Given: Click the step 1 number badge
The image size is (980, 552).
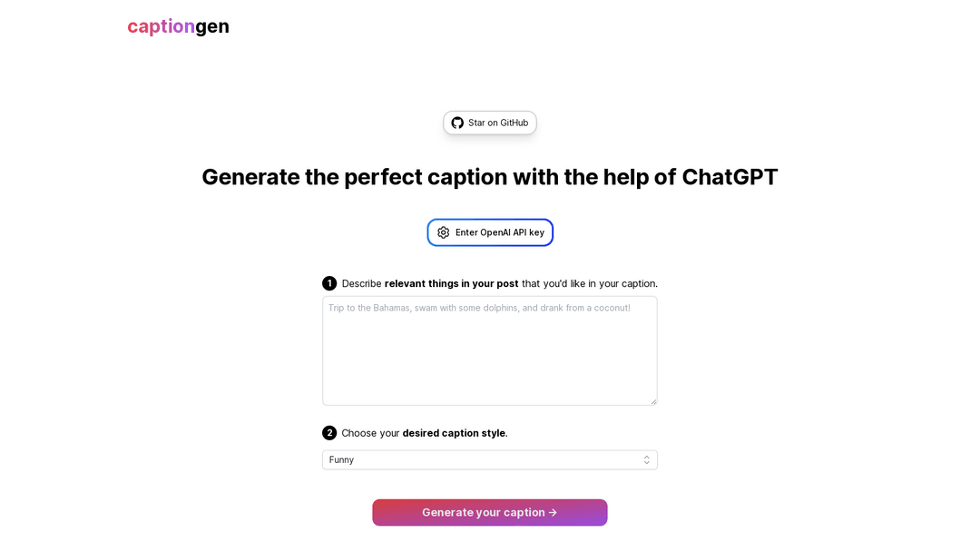Looking at the screenshot, I should [329, 283].
